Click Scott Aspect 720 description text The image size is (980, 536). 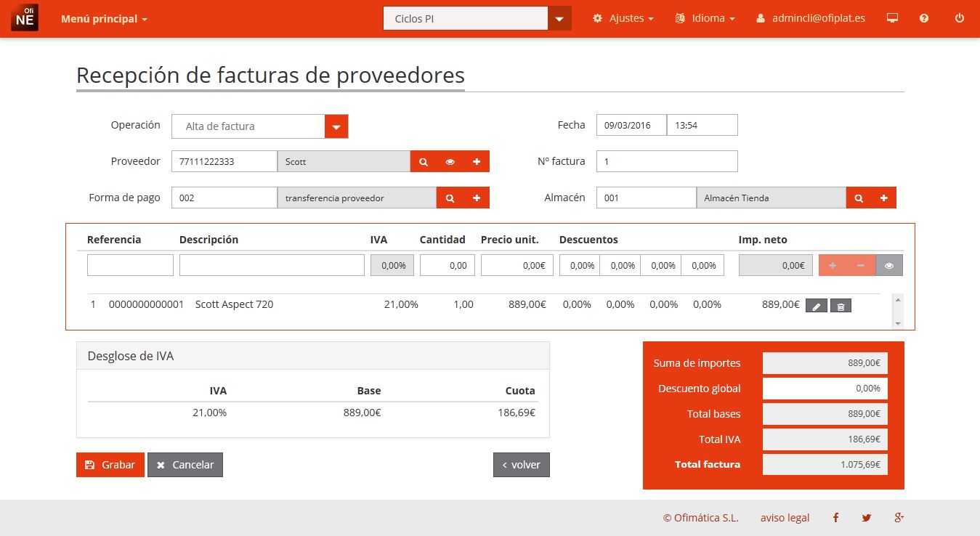[235, 304]
